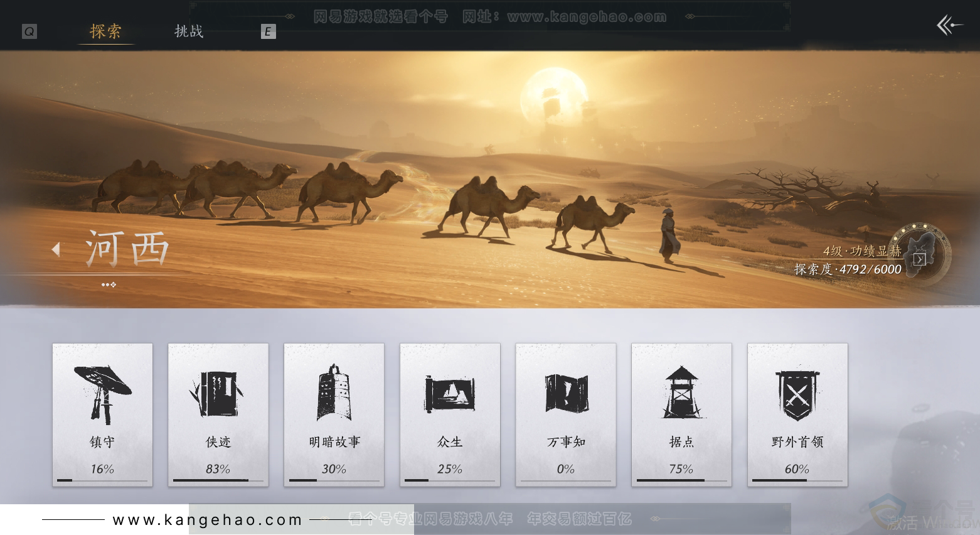Viewport: 980px width, 535px height.
Task: Click the 众生 25% progress bar
Action: point(450,480)
